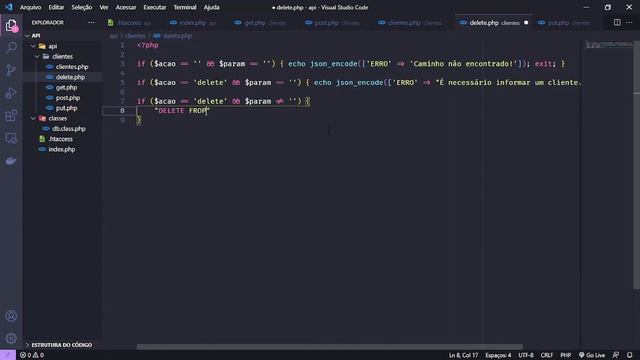
Task: Click the feedback icon in status bar
Action: point(616,355)
